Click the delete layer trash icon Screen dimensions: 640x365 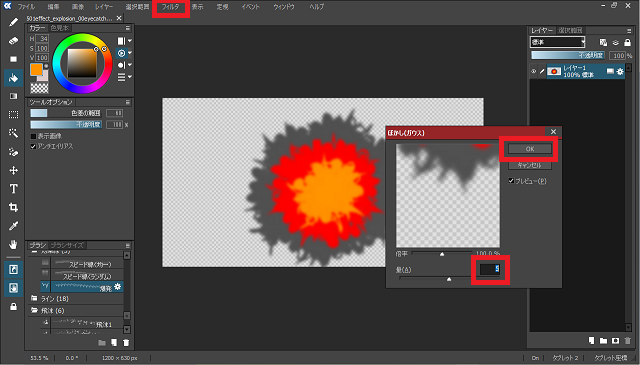[x=628, y=341]
